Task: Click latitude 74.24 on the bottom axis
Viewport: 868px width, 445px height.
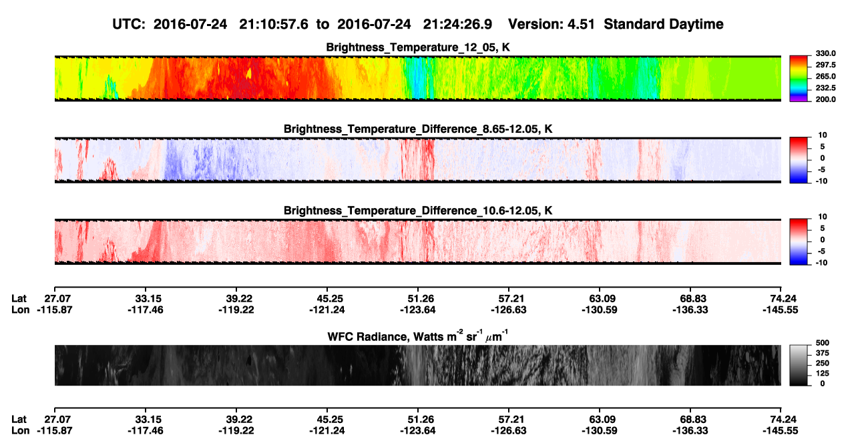Action: click(781, 419)
